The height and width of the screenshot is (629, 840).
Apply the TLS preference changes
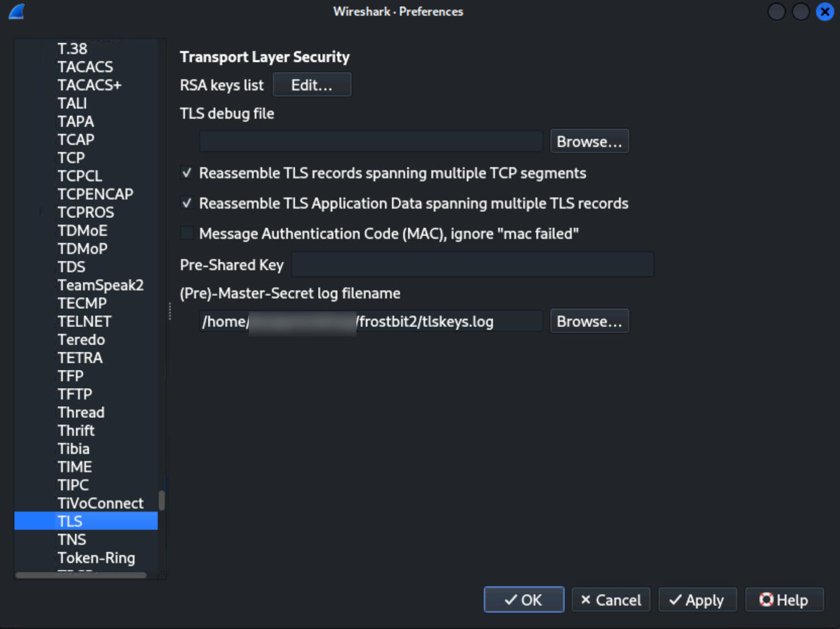(697, 600)
